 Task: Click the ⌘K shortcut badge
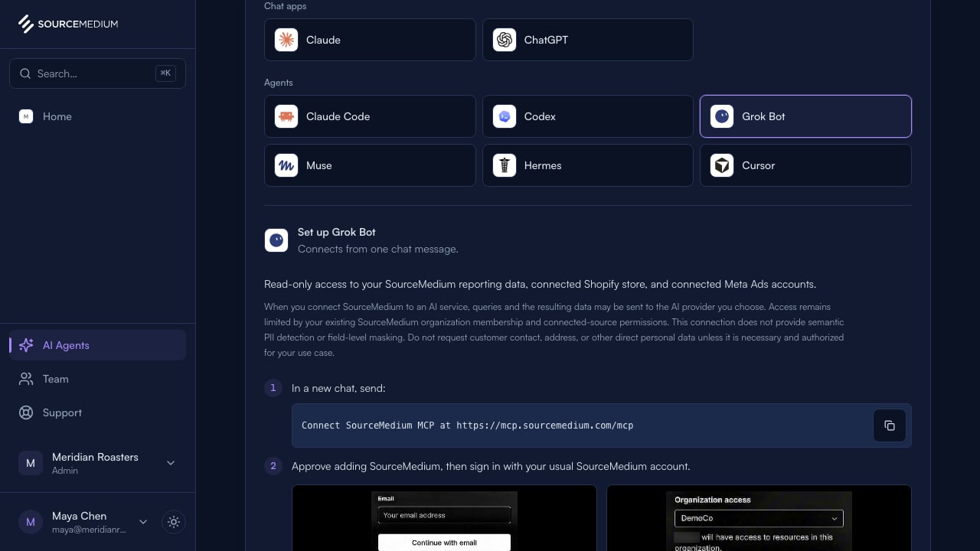coord(165,73)
